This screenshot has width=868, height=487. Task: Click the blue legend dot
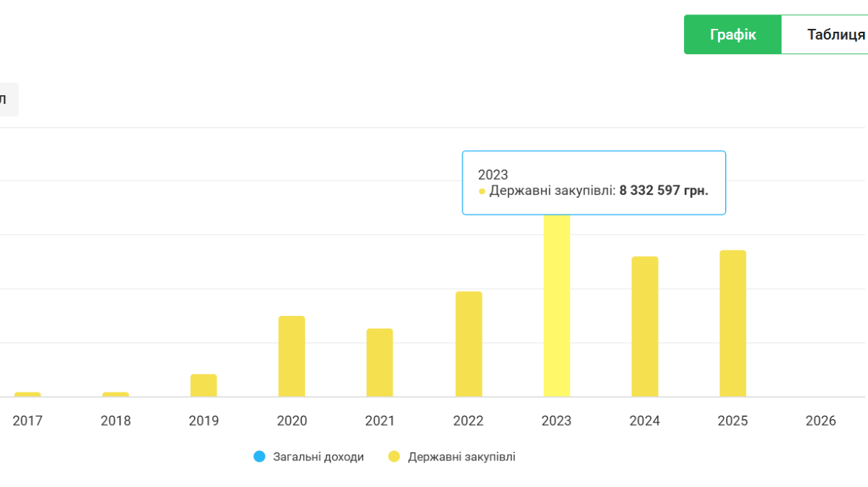[x=260, y=457]
